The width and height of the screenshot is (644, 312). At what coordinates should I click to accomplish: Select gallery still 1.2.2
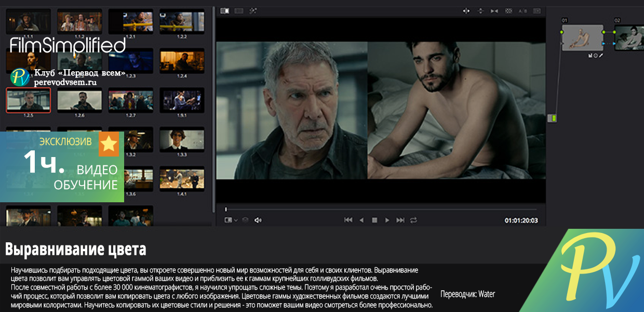tap(182, 21)
